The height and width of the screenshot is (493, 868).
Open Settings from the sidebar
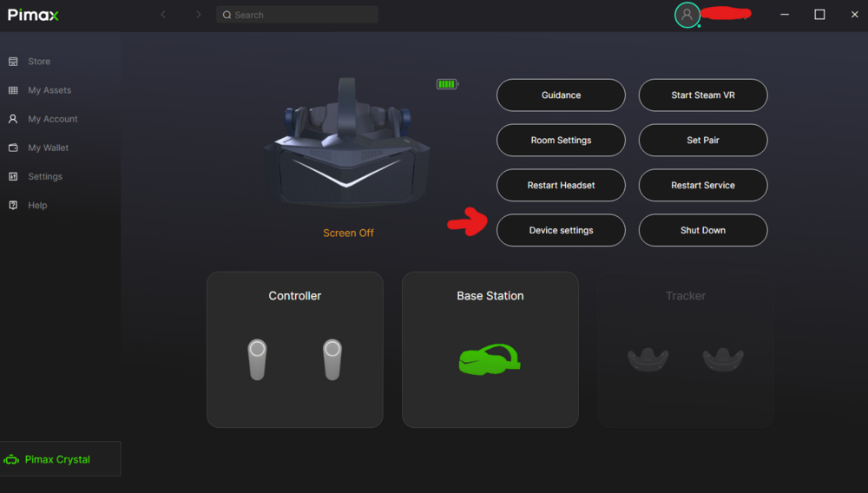pyautogui.click(x=45, y=176)
